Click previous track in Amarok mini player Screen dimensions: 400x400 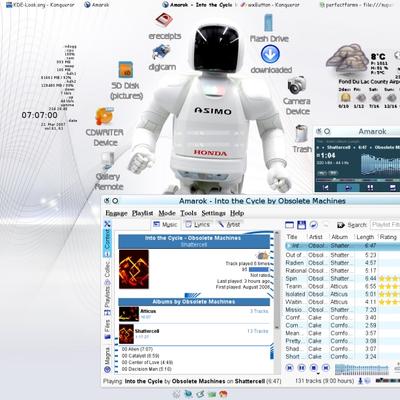pos(326,188)
